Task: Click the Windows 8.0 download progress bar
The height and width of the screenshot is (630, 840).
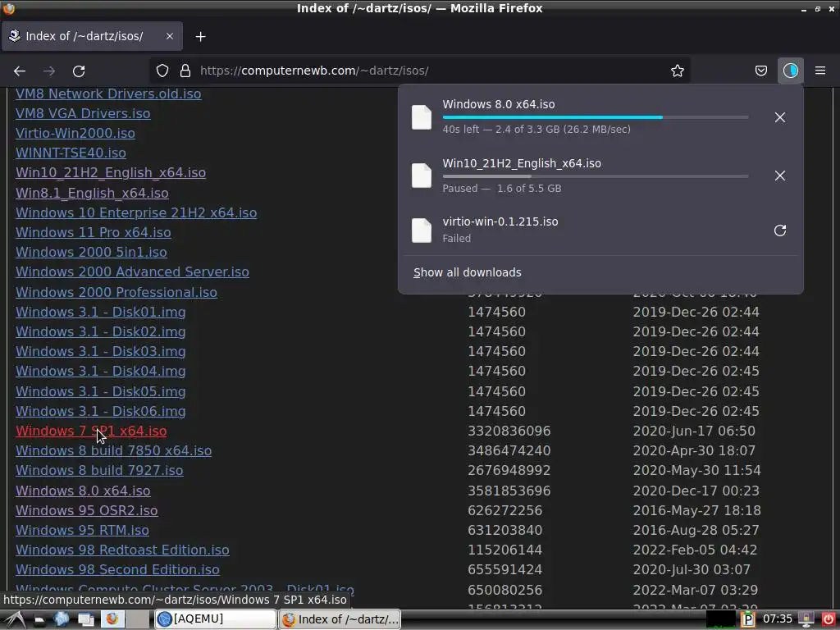Action: (x=596, y=116)
